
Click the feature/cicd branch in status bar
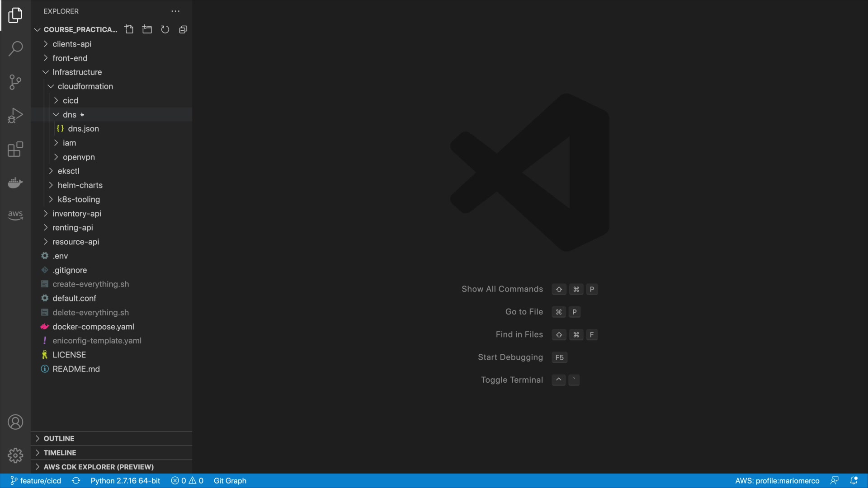(x=36, y=481)
